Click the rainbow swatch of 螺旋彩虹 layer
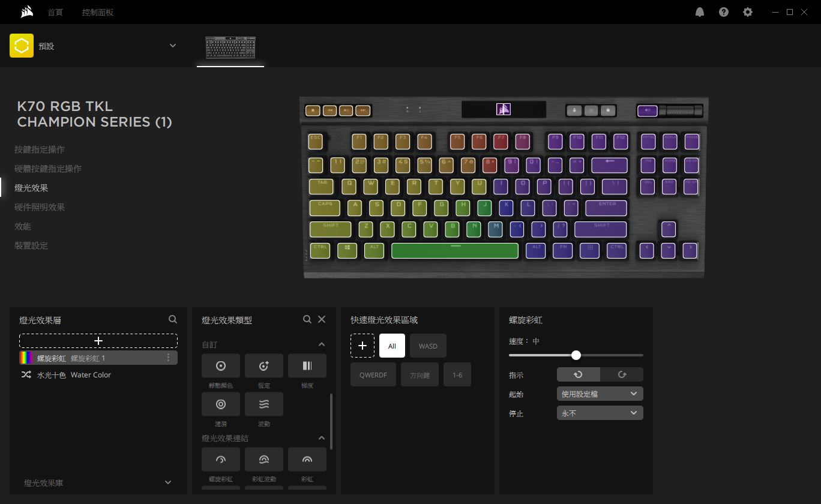This screenshot has height=504, width=821. [26, 358]
